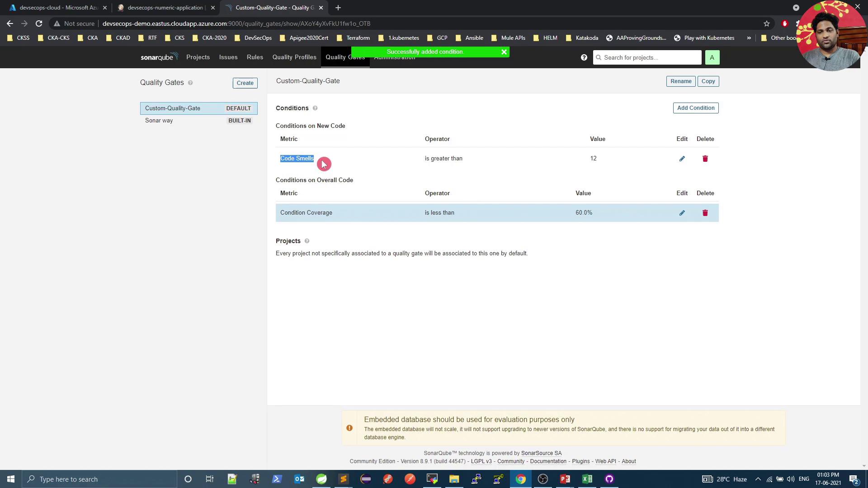This screenshot has width=868, height=488.
Task: Dismiss the success notification banner
Action: coord(504,52)
